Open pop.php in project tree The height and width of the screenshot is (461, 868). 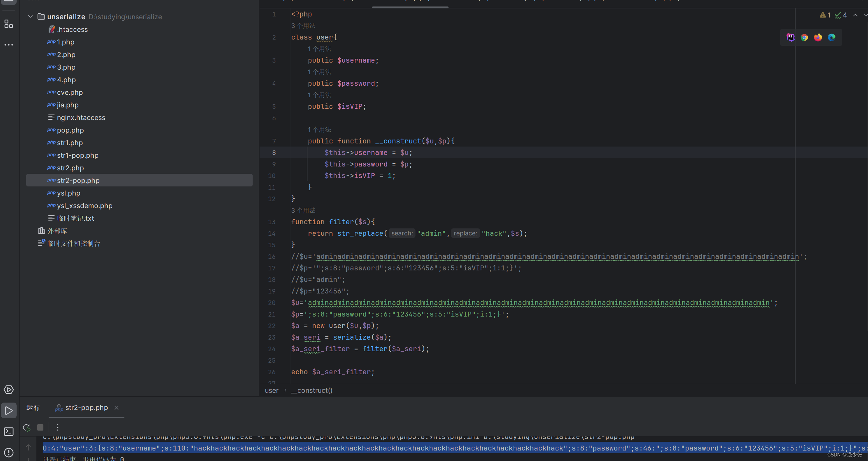pyautogui.click(x=70, y=130)
